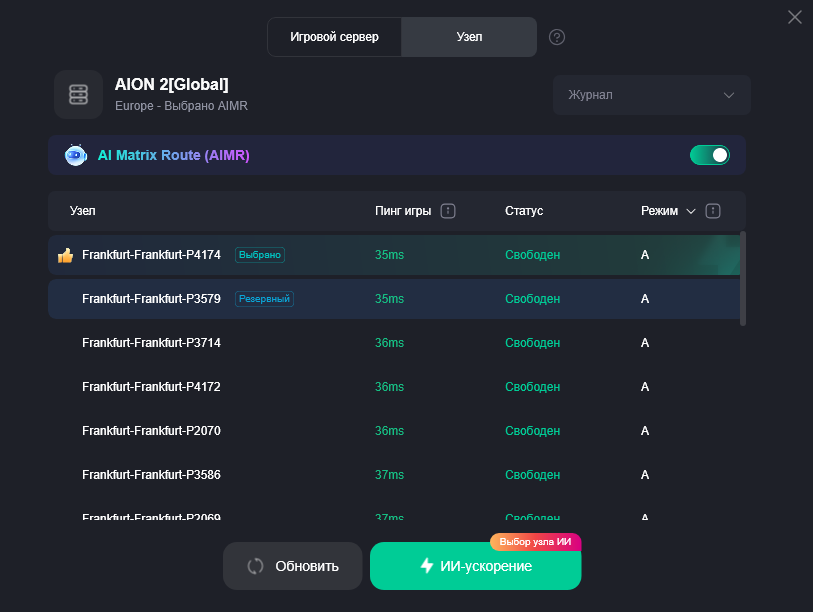Select node Frankfurt-Frankfurt-P4172
Viewport: 813px width, 612px height.
[394, 387]
